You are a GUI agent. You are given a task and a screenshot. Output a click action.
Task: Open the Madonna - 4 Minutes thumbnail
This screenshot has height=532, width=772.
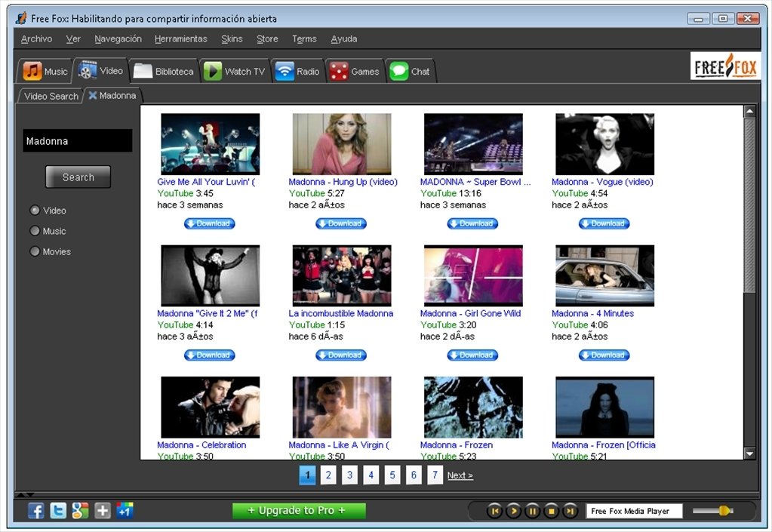[x=604, y=275]
